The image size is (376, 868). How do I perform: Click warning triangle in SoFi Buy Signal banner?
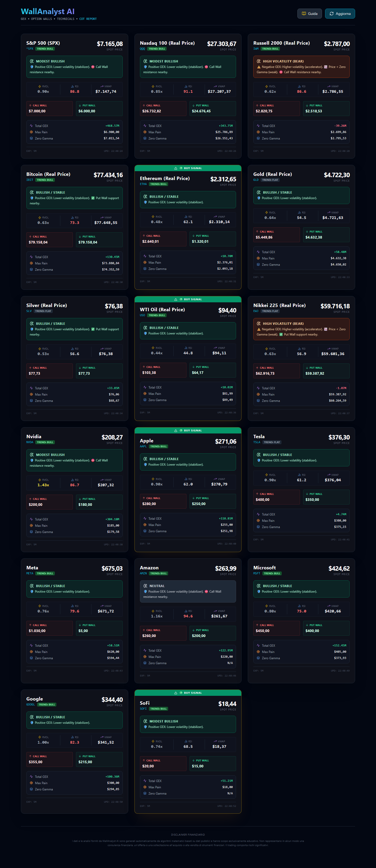pos(176,693)
